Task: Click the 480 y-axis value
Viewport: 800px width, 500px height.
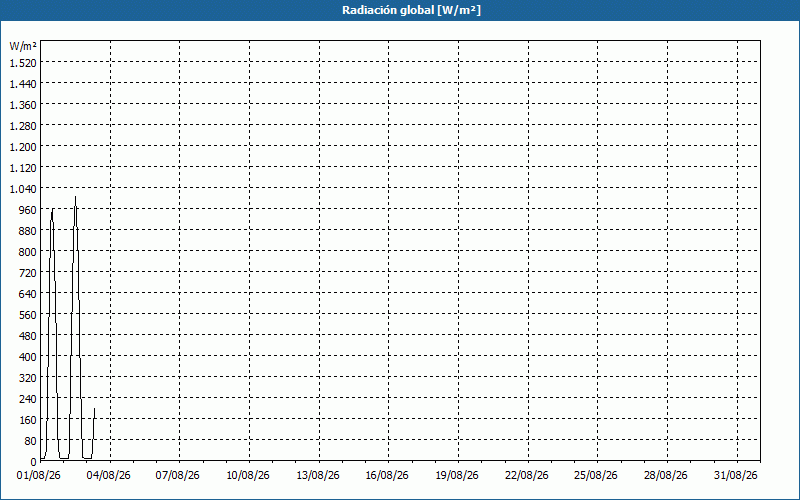Action: (28, 336)
